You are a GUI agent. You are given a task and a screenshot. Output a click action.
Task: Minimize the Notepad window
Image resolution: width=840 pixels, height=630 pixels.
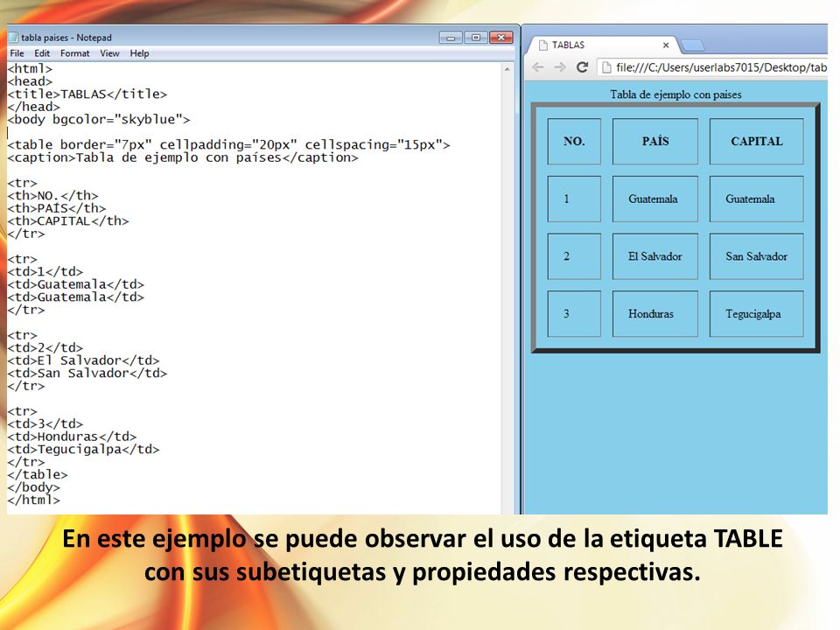[451, 38]
